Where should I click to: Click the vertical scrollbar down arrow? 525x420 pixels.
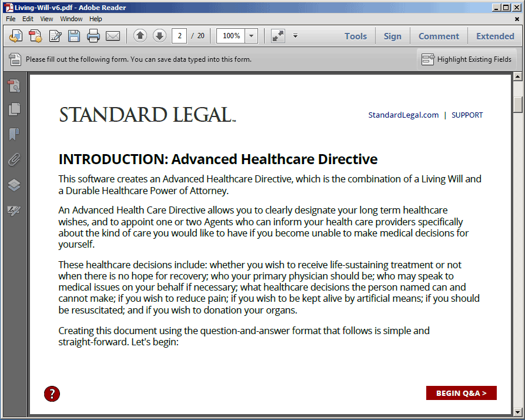point(517,412)
